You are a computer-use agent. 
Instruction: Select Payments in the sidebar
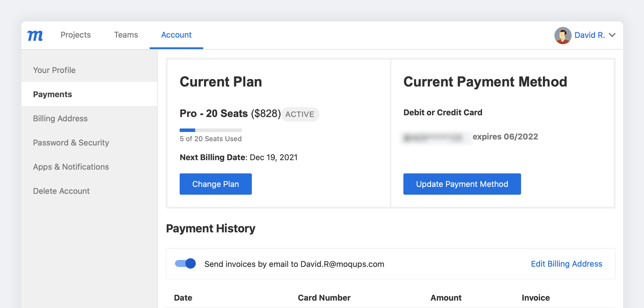52,94
